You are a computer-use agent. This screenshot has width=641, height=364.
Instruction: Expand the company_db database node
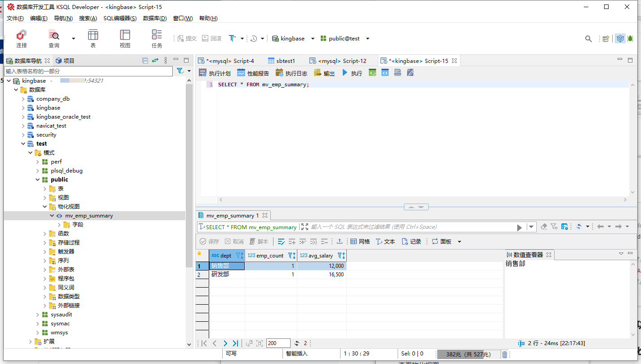(23, 99)
